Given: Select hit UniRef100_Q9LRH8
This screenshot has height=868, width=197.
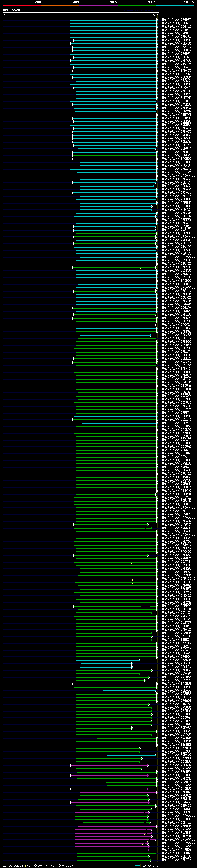Looking at the screenshot, I should pyautogui.click(x=176, y=40).
